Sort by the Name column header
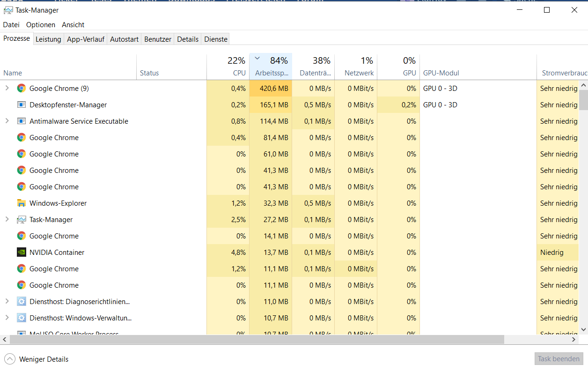The height and width of the screenshot is (372, 588). (x=68, y=67)
